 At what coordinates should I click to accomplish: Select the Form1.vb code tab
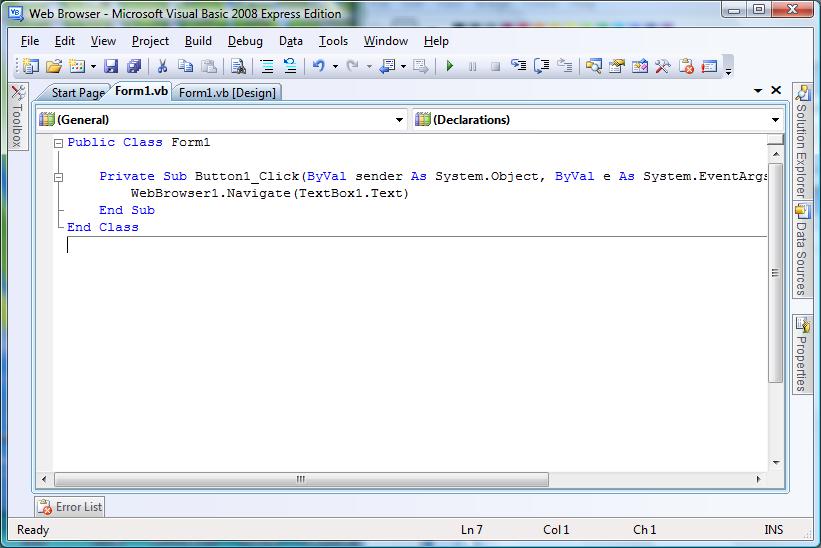tap(141, 91)
